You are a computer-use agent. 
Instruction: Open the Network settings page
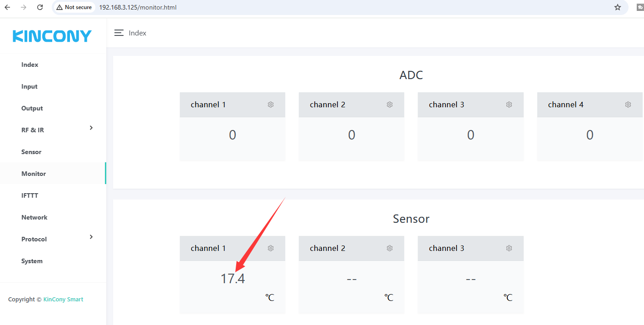(35, 218)
